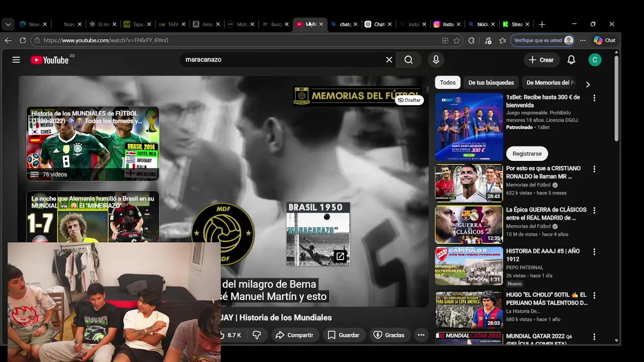Click the Memorias del Fútbol watermark banner

356,96
